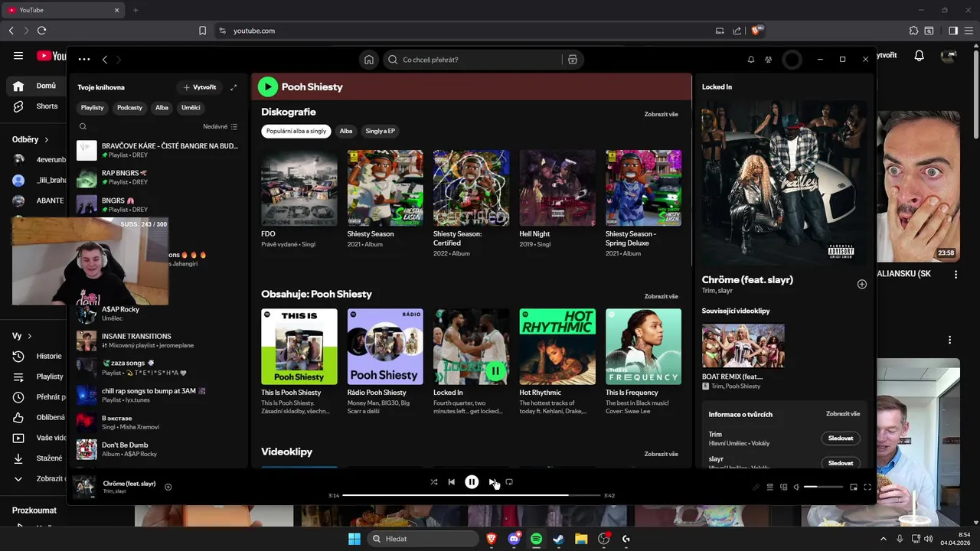980x551 pixels.
Task: Add Chröme to library from player bar
Action: click(x=168, y=487)
